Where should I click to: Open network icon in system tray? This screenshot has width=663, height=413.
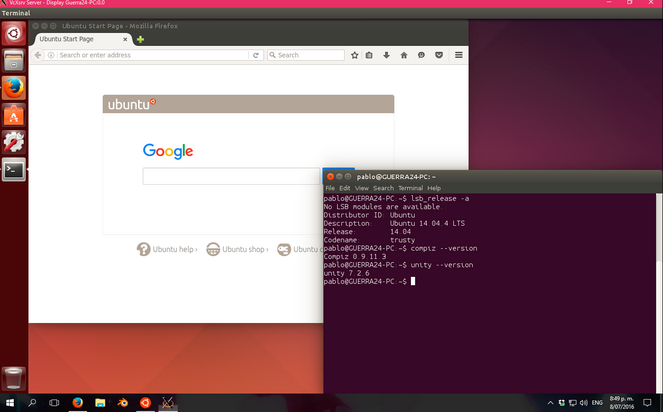pos(573,403)
